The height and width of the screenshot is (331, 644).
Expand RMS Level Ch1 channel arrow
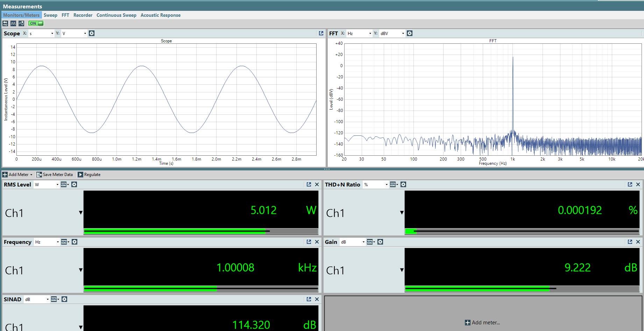click(81, 213)
